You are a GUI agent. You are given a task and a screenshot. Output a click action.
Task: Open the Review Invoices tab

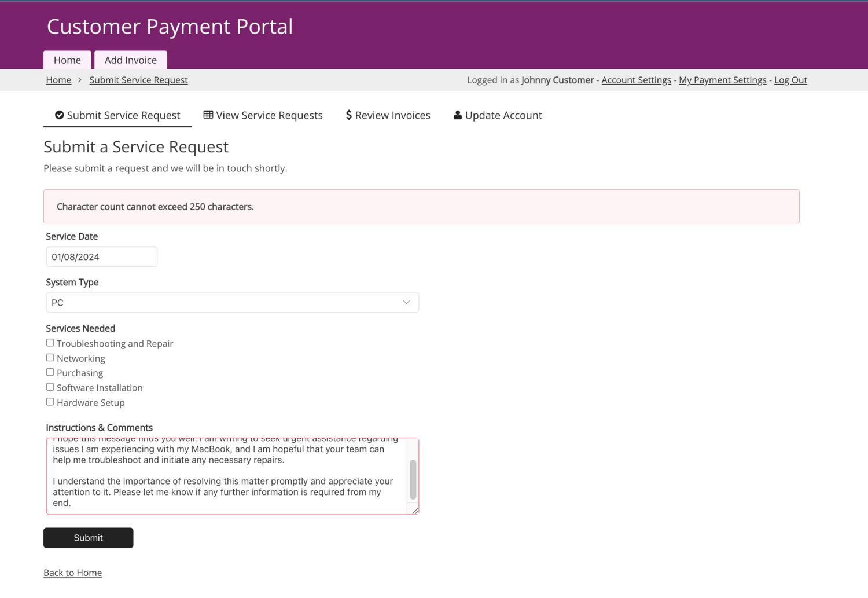(393, 115)
